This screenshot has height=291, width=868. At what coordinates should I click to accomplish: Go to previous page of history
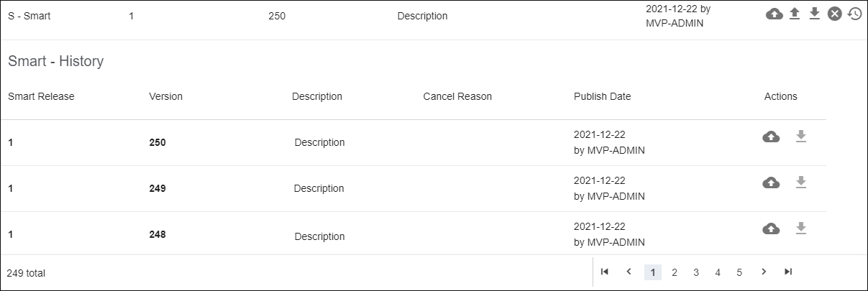click(x=629, y=272)
